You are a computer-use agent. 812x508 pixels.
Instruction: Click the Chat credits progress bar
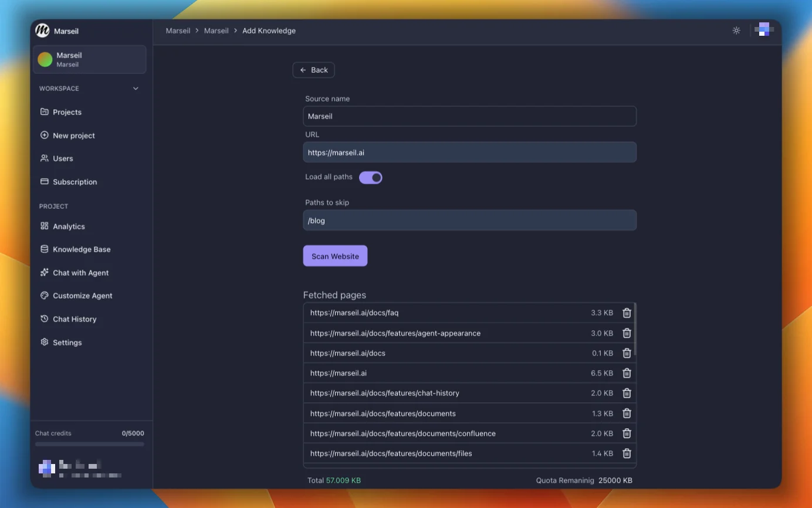click(x=90, y=444)
